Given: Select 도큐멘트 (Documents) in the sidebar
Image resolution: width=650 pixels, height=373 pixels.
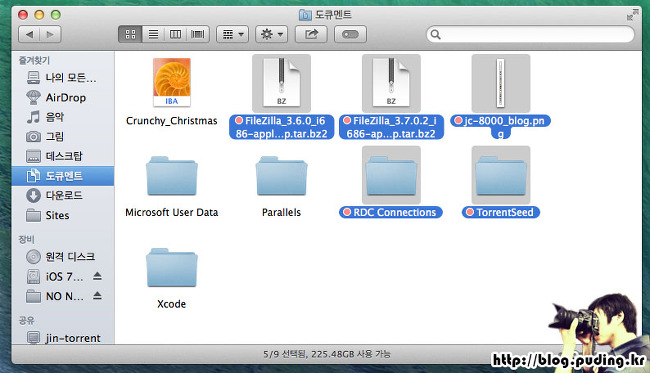Looking at the screenshot, I should (x=63, y=176).
